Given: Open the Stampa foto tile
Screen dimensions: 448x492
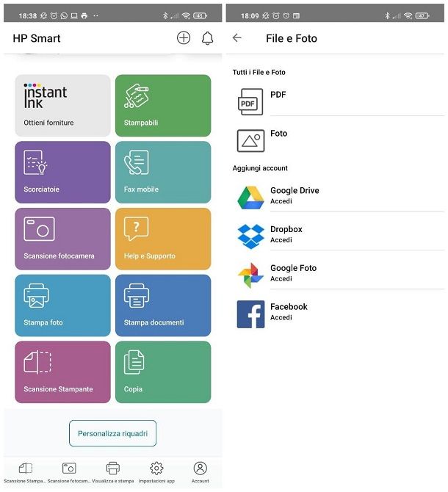Looking at the screenshot, I should pyautogui.click(x=62, y=305).
